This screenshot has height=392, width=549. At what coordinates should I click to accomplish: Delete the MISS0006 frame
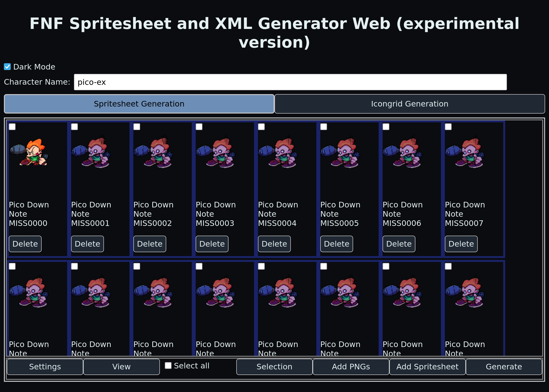(x=399, y=244)
